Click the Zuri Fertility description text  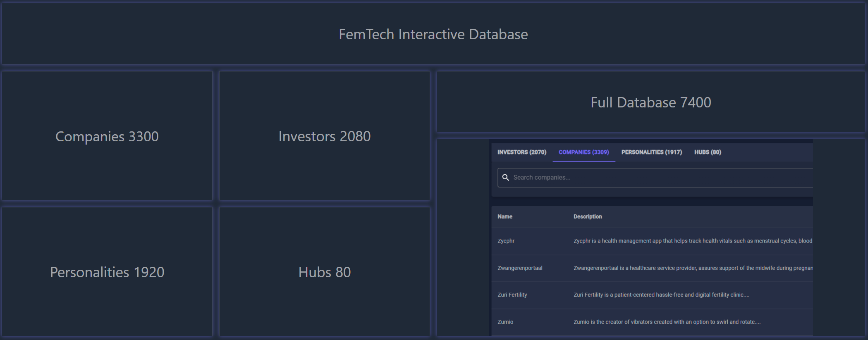[x=661, y=295]
